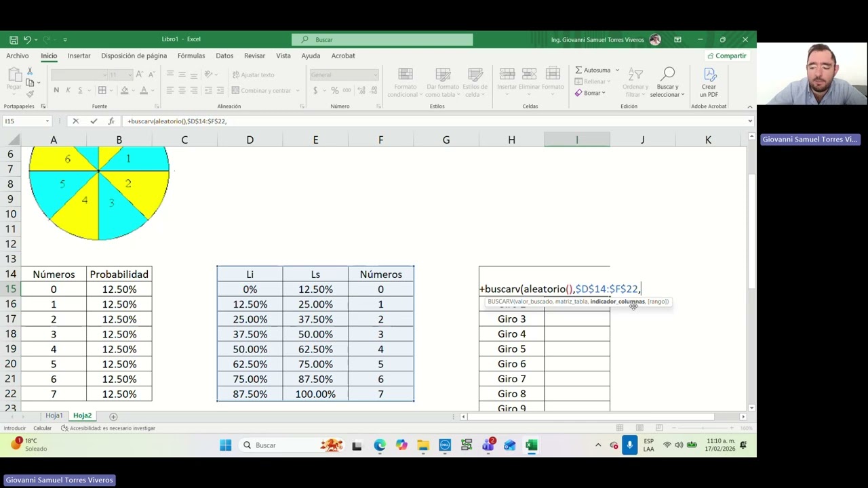Image resolution: width=868 pixels, height=488 pixels.
Task: Toggle center horizontal alignment
Action: [x=182, y=90]
